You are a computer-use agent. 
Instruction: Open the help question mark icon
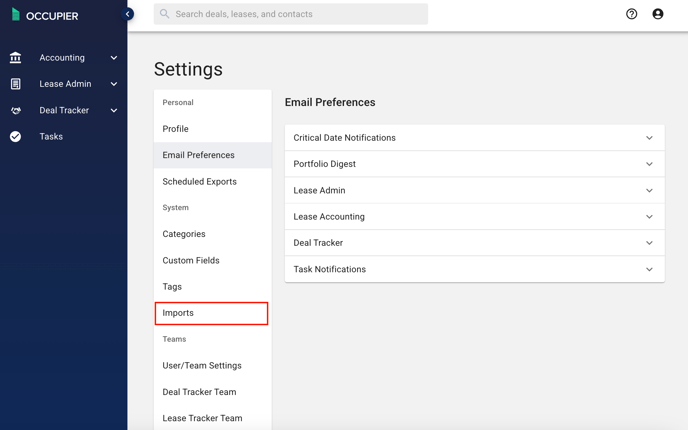click(x=631, y=14)
